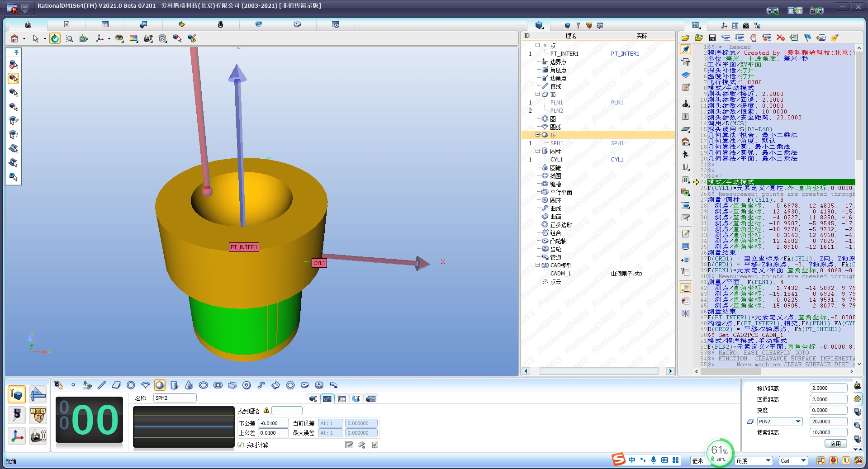Click the coordinate system icon in the bottom-left panel

point(17,436)
